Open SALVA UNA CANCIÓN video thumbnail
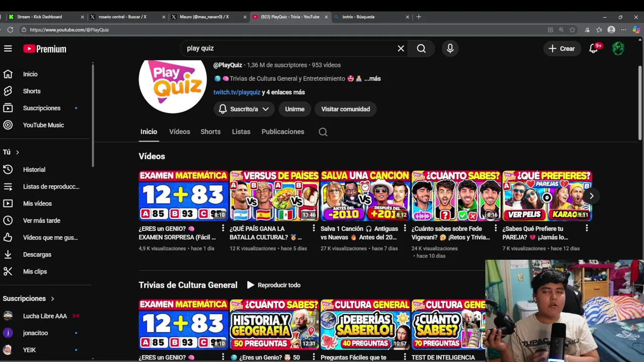Image resolution: width=644 pixels, height=362 pixels. [x=365, y=196]
